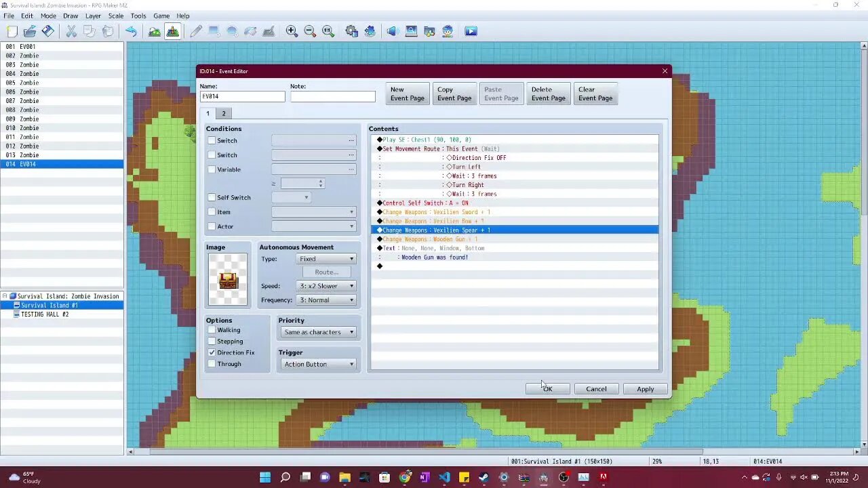This screenshot has width=868, height=488.
Task: Select the Ellipse drawing tool
Action: tap(232, 31)
